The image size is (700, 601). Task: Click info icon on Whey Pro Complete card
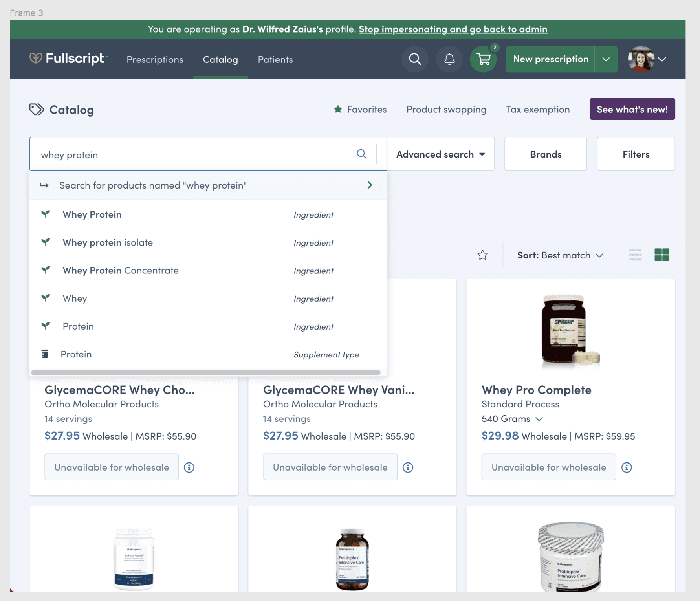pyautogui.click(x=627, y=467)
